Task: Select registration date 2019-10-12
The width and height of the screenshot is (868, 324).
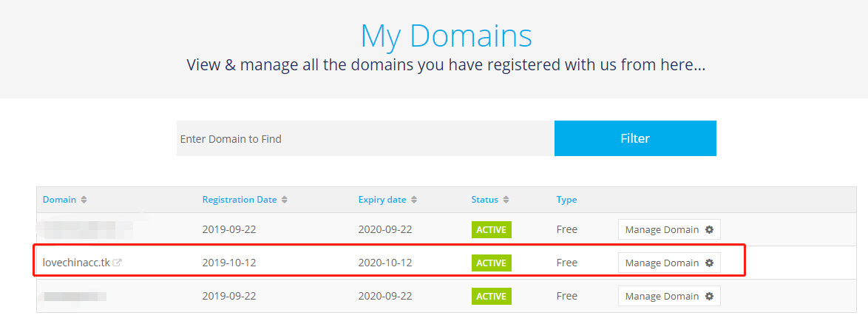Action: tap(229, 263)
